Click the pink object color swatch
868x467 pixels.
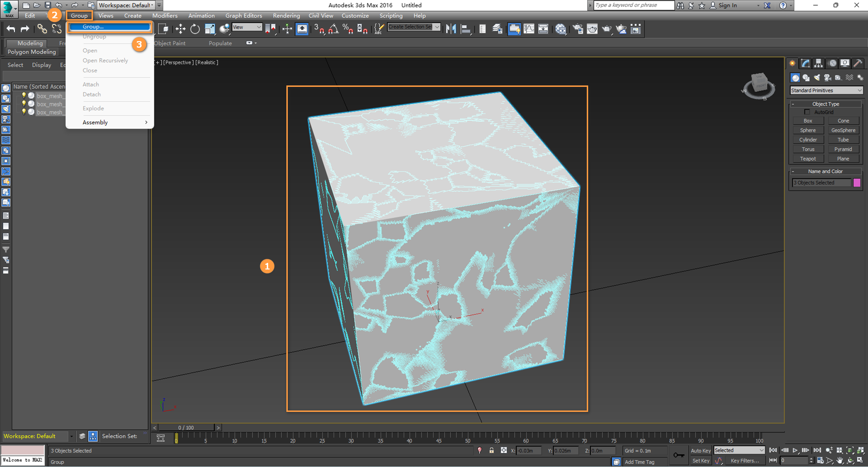pyautogui.click(x=857, y=183)
